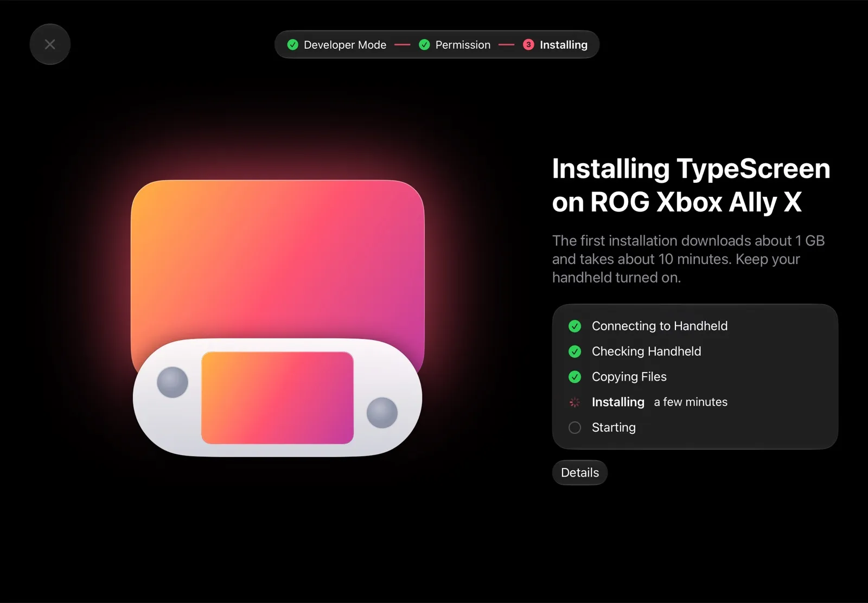The height and width of the screenshot is (603, 868).
Task: Click the 'Copying Files' text
Action: coord(629,377)
